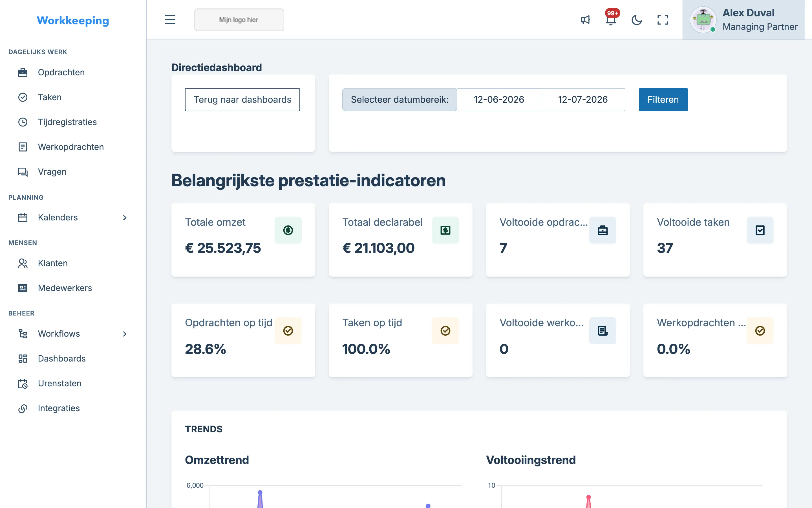This screenshot has width=812, height=508.
Task: Click the Werkopdrachten document icon
Action: (23, 147)
